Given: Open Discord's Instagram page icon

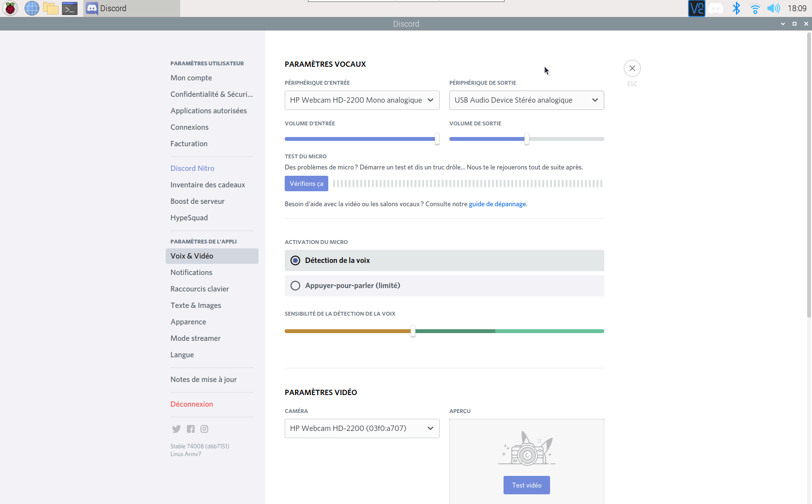Looking at the screenshot, I should (204, 429).
